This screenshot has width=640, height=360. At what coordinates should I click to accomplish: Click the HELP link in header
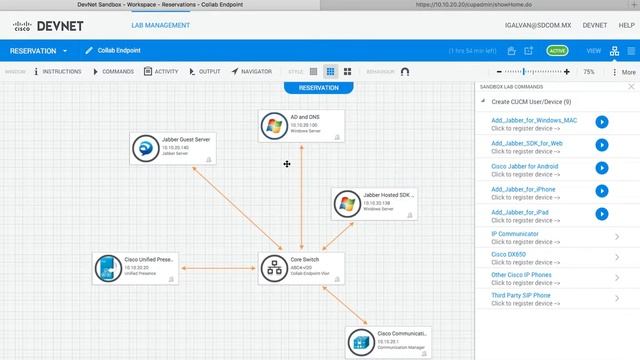click(626, 25)
